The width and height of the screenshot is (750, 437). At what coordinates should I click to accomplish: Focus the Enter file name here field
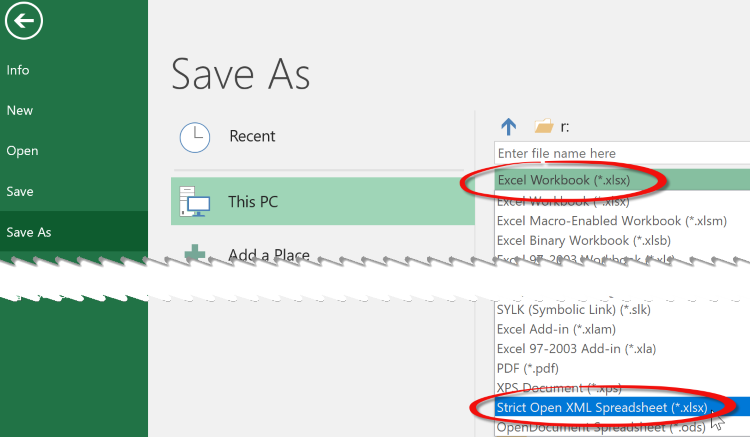[622, 153]
